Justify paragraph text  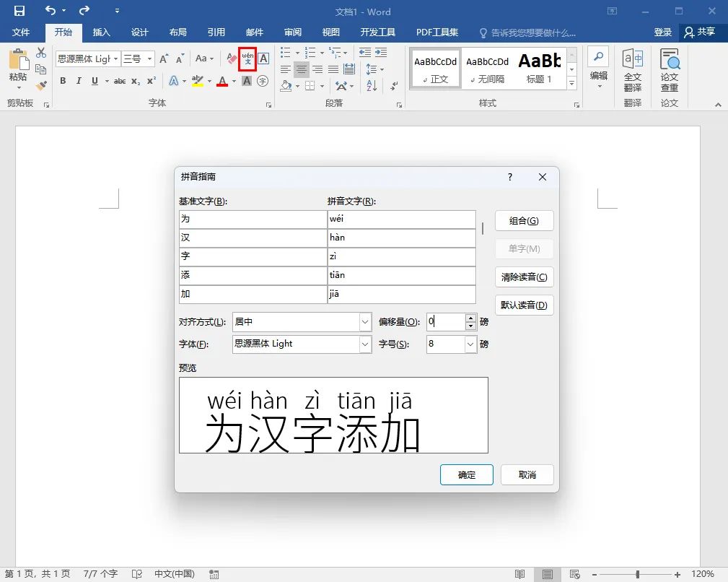(x=333, y=69)
